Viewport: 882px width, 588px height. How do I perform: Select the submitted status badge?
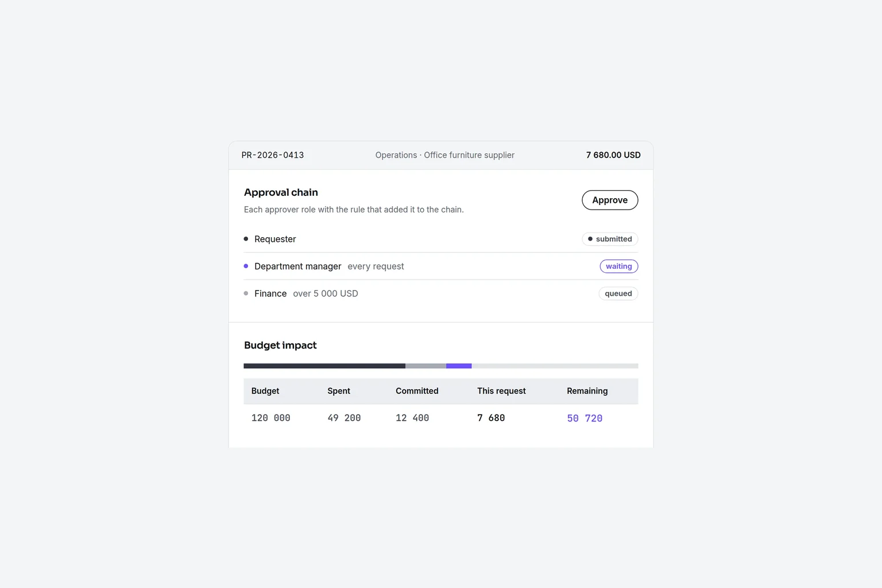pyautogui.click(x=610, y=239)
